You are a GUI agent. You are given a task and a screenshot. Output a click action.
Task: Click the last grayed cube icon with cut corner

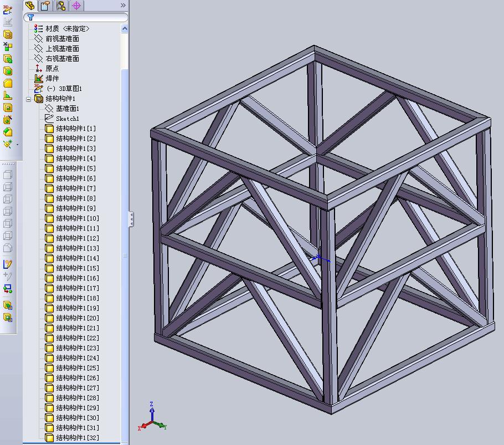7,248
